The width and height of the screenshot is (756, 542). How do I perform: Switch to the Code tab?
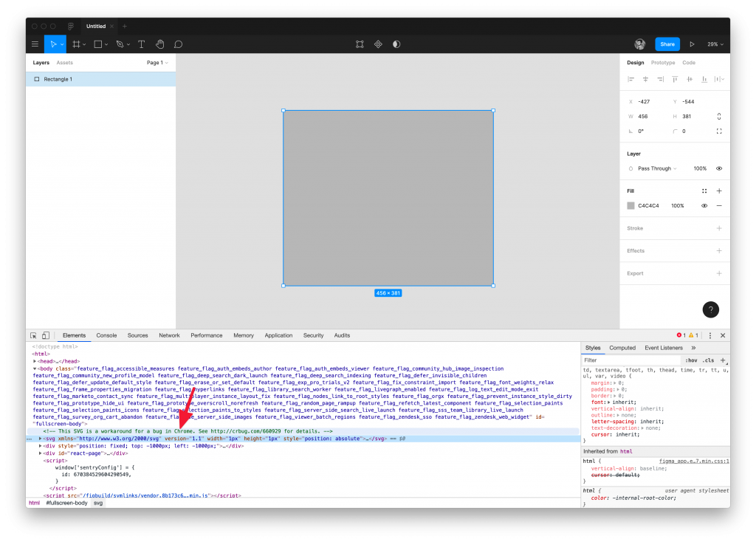tap(689, 63)
